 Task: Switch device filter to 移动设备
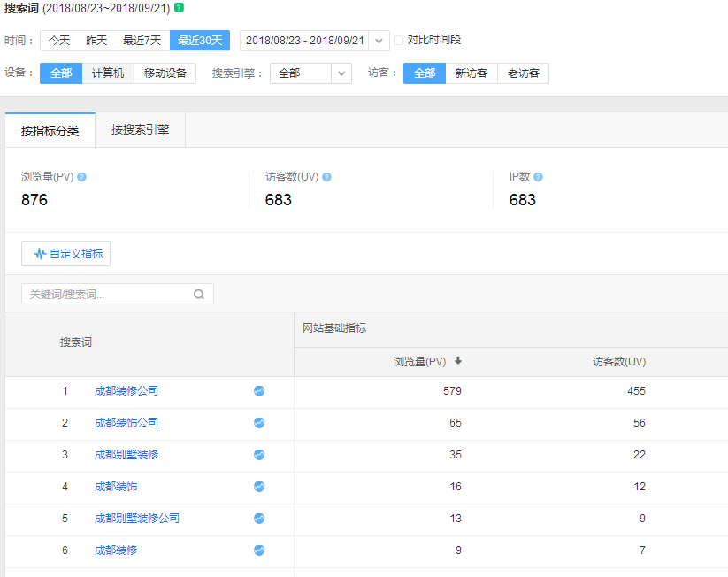(166, 73)
